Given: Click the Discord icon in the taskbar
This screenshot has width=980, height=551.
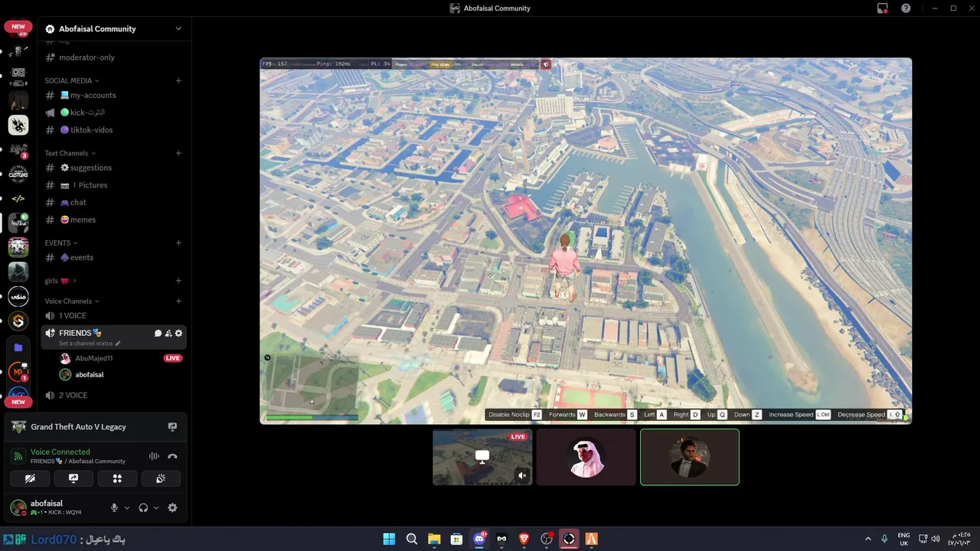Looking at the screenshot, I should (x=479, y=539).
